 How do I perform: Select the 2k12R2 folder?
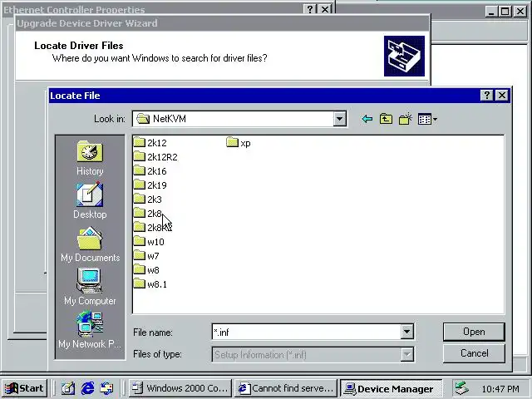pos(155,157)
